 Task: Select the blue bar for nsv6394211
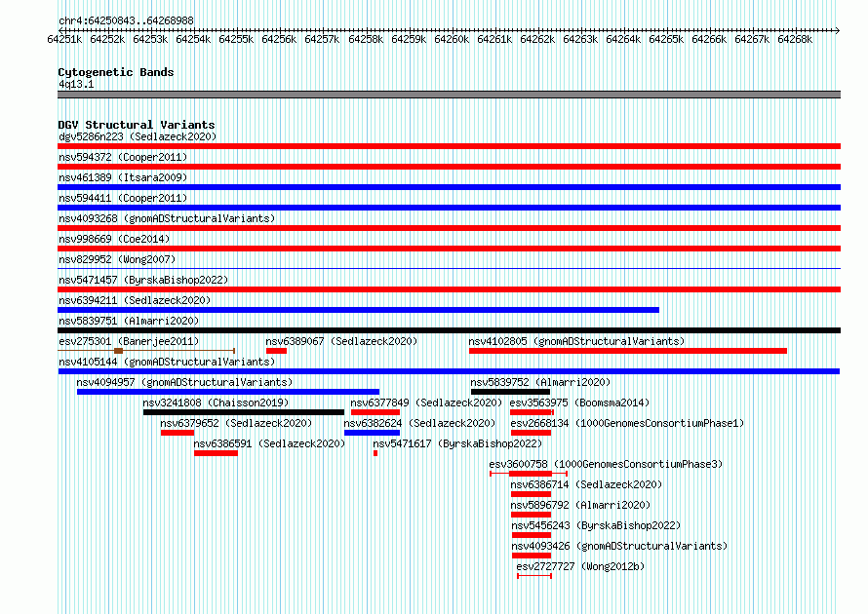point(358,310)
